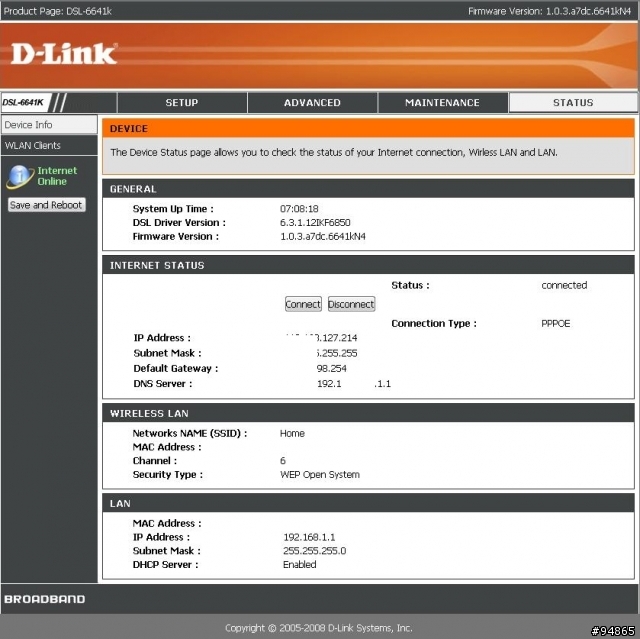Click the DEVICE orange header
Viewport: 640px width, 639px height.
point(368,129)
